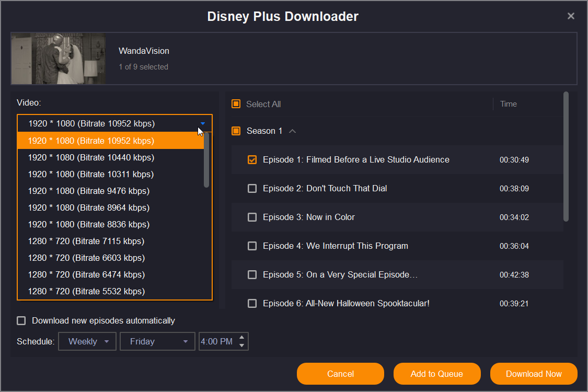
Task: Click the Download Now button
Action: (x=534, y=374)
